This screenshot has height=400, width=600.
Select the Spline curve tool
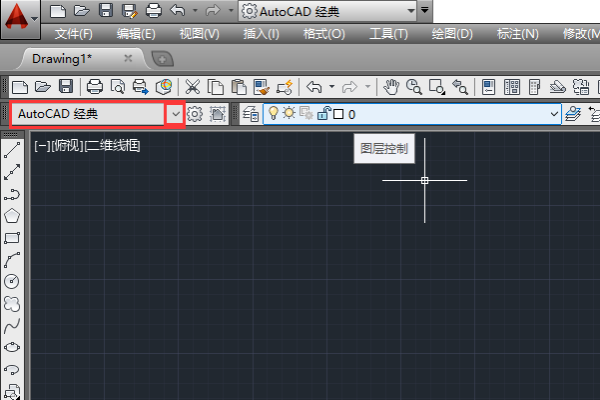13,326
